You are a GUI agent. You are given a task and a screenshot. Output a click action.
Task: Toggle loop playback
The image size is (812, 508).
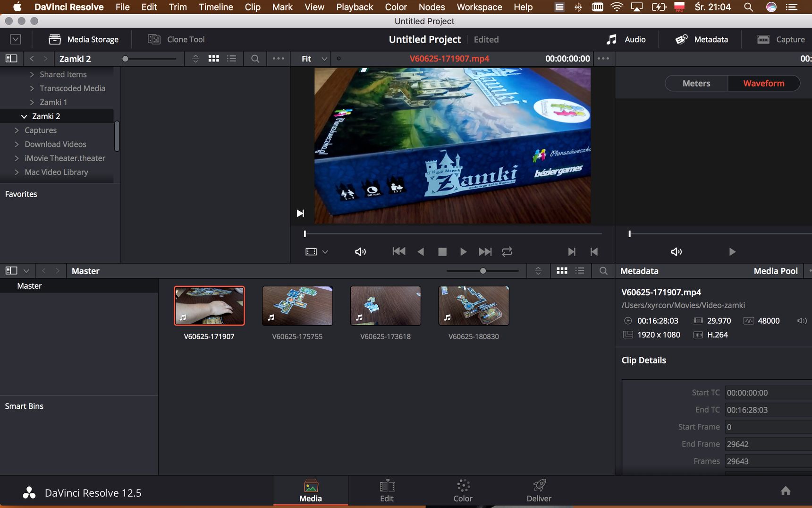tap(507, 252)
